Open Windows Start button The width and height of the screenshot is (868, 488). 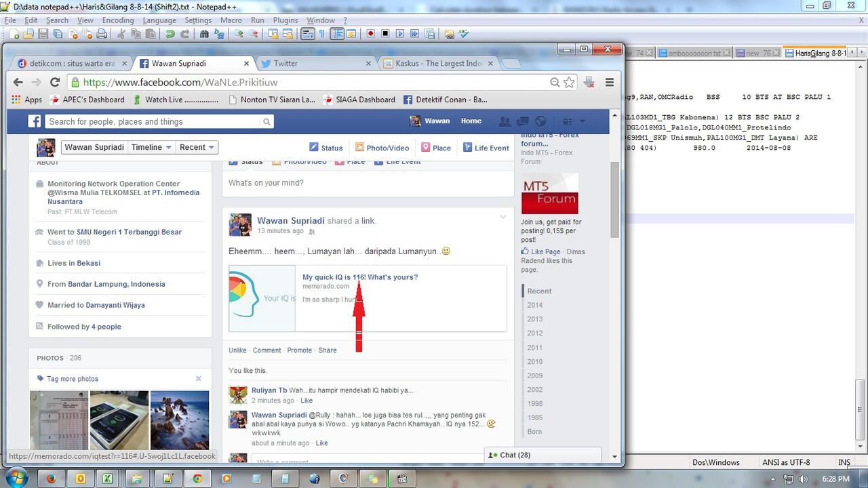(16, 478)
